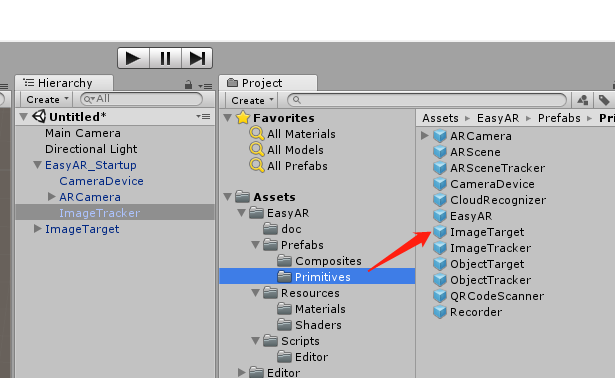Open the Shaders folder
615x378 pixels.
click(318, 325)
